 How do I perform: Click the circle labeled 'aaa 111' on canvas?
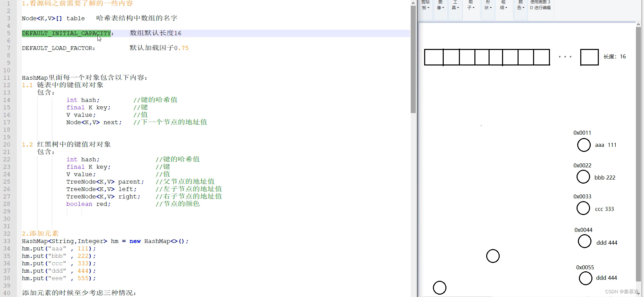coord(584,145)
